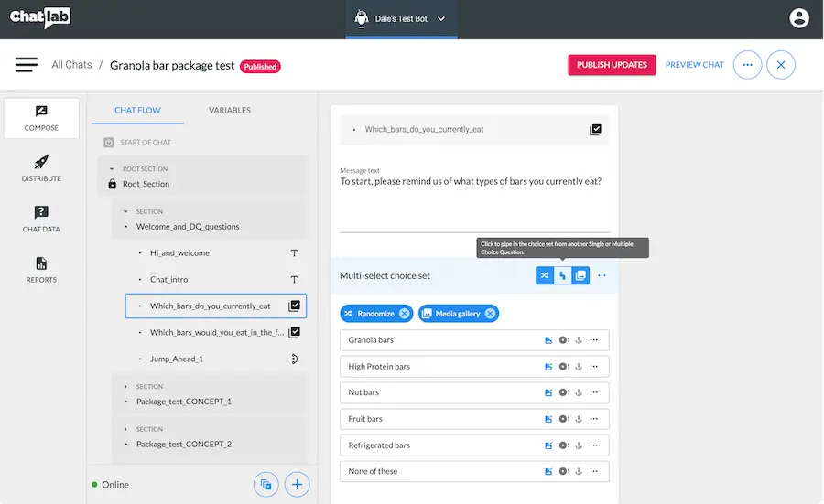
Task: Expand the Package_test_CONCEPT_2 section arrow
Action: coord(125,429)
